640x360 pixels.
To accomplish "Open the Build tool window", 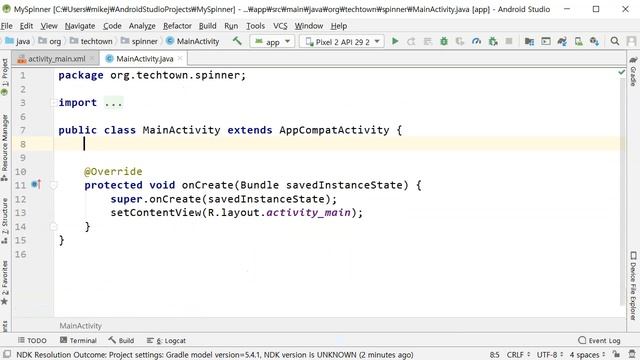I will coord(121,340).
